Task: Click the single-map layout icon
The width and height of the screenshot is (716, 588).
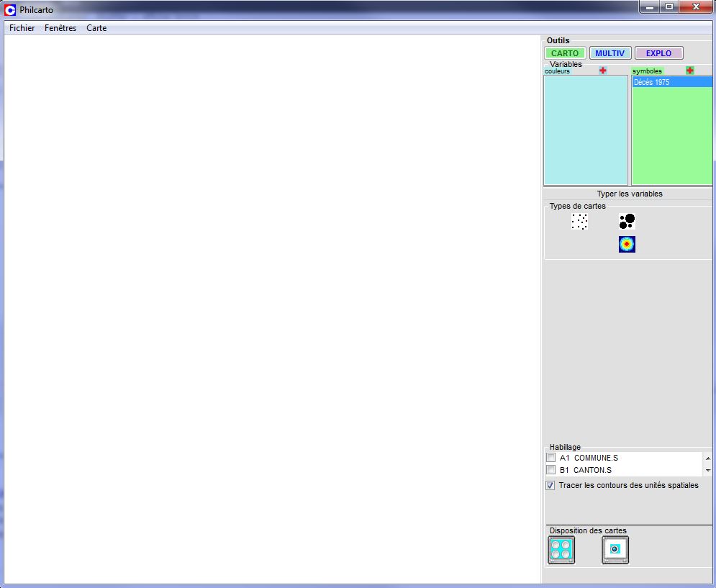Action: [615, 550]
